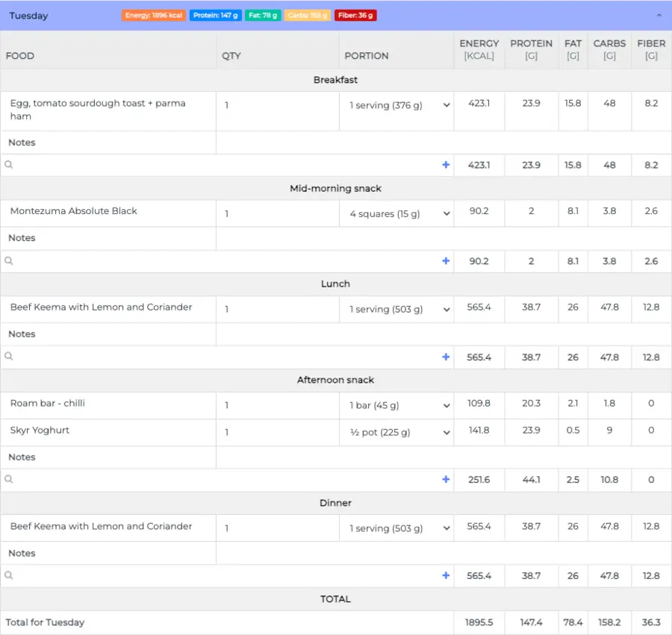The image size is (672, 635).
Task: Add a food to Dinner via the plus icon
Action: (446, 575)
